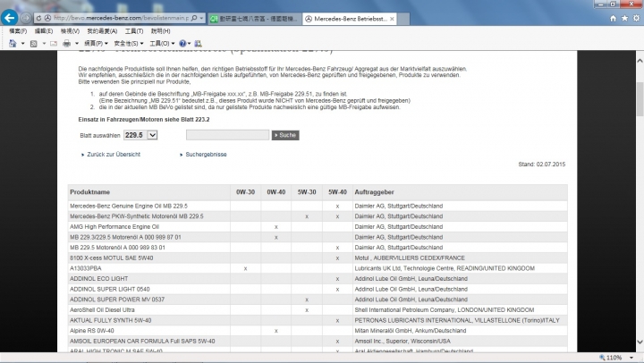
Task: Select the AMG High Performance Engine Oil row
Action: (x=318, y=227)
